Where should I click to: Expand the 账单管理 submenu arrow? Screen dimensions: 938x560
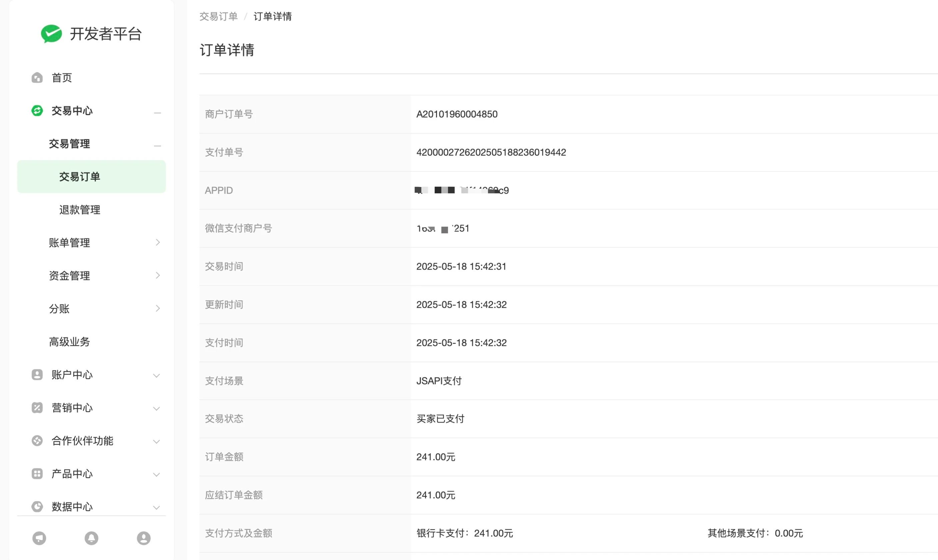click(157, 242)
